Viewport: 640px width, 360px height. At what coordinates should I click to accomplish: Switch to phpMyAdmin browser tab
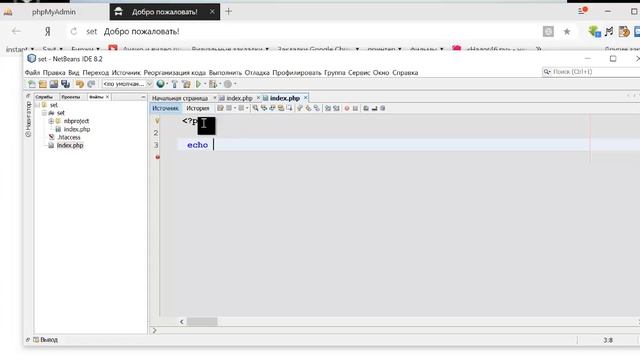coord(54,12)
